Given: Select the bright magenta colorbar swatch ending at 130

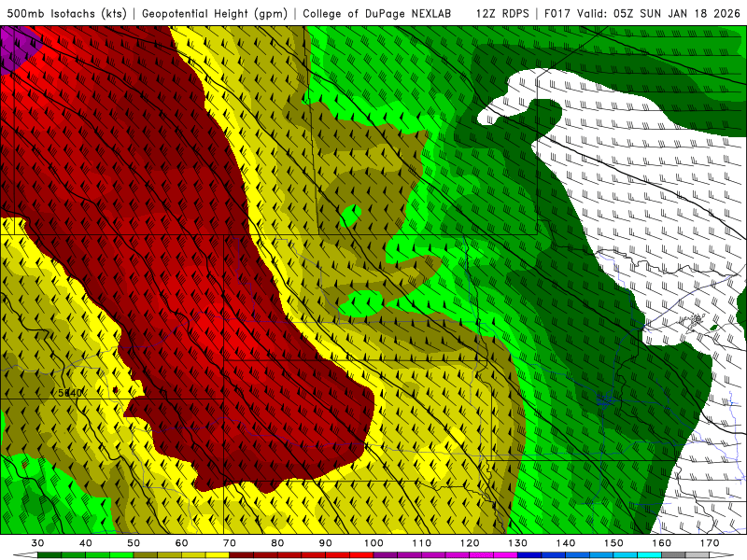Looking at the screenshot, I should (x=505, y=555).
